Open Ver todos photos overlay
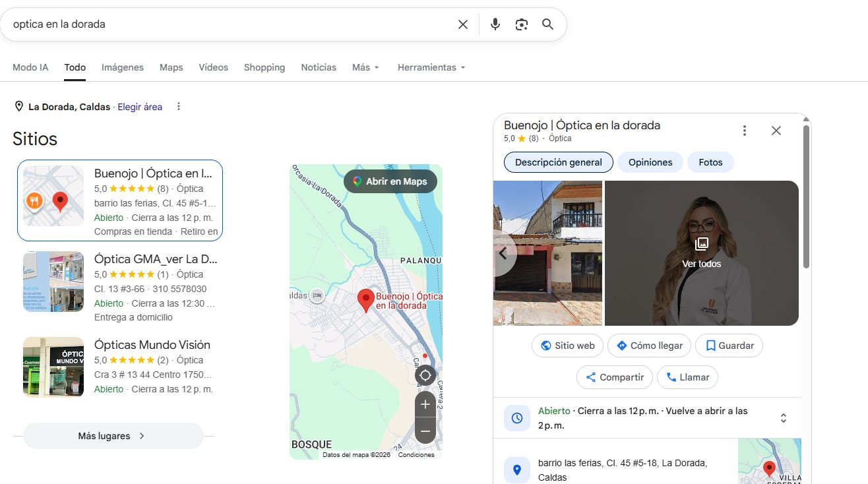 [x=702, y=253]
